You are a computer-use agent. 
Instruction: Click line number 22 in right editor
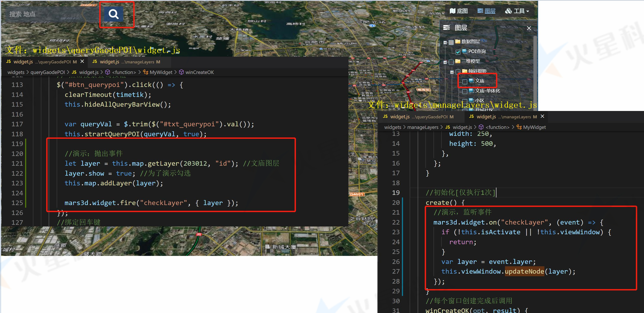click(x=396, y=222)
